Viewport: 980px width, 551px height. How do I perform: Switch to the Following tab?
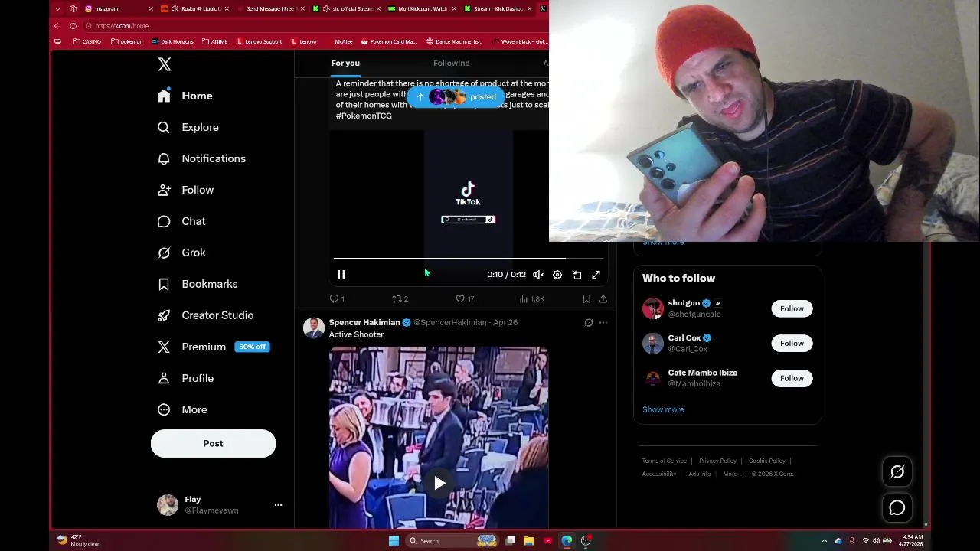(451, 63)
